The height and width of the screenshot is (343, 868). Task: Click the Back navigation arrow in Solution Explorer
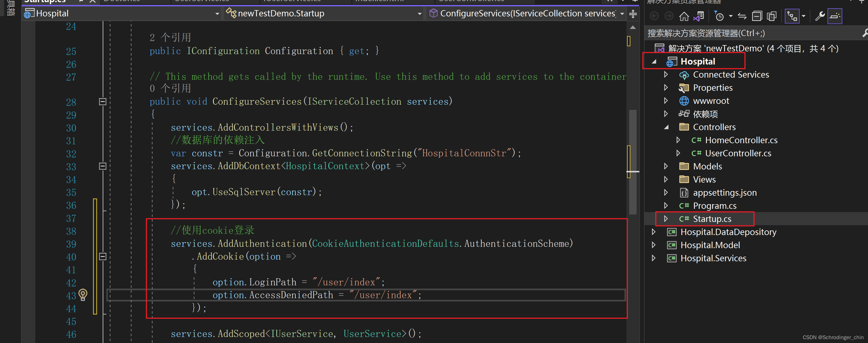[x=654, y=16]
